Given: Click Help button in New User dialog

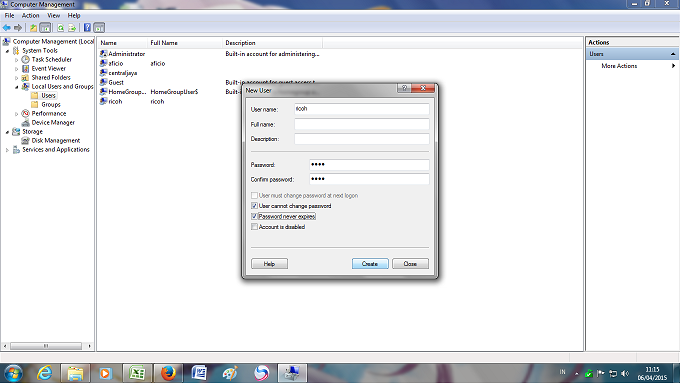Looking at the screenshot, I should [x=269, y=264].
